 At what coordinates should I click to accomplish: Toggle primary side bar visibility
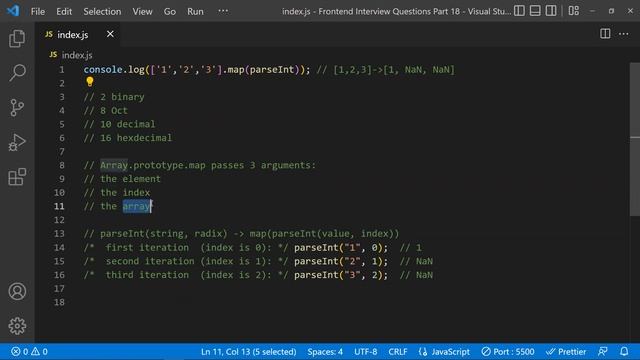519,11
